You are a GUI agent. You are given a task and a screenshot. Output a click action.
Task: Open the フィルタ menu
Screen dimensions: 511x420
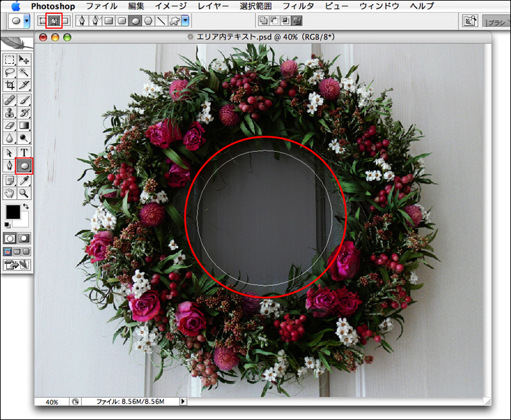[296, 6]
